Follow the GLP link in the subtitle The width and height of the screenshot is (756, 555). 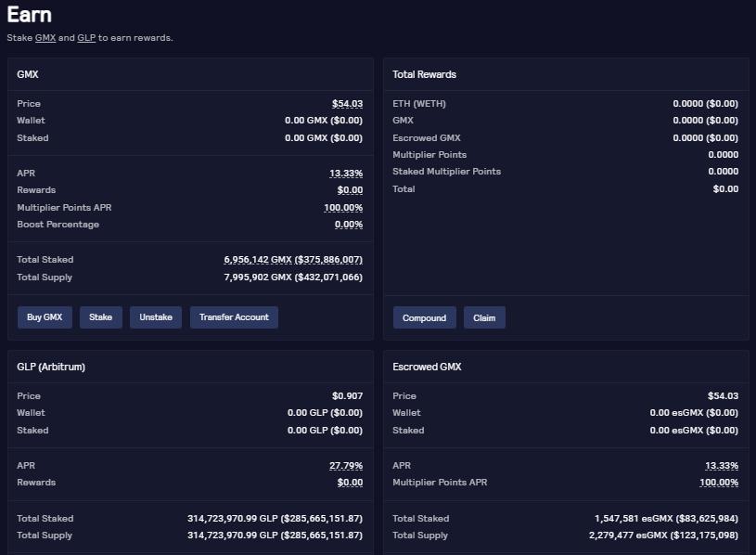pyautogui.click(x=86, y=38)
